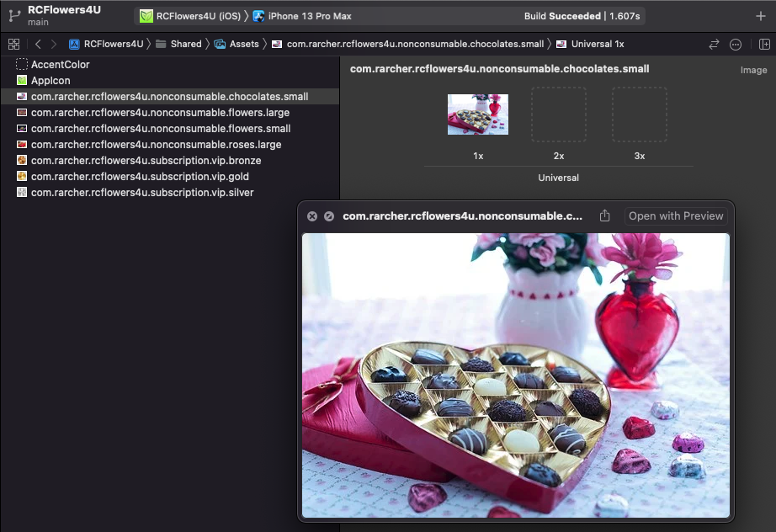Click the full-screen icon in Quick Look
776x532 pixels.
tap(328, 216)
